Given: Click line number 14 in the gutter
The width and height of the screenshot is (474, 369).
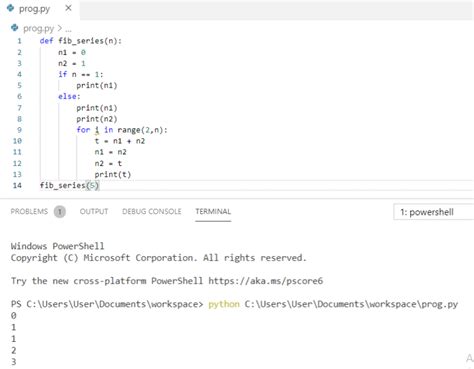Looking at the screenshot, I should click(x=17, y=185).
